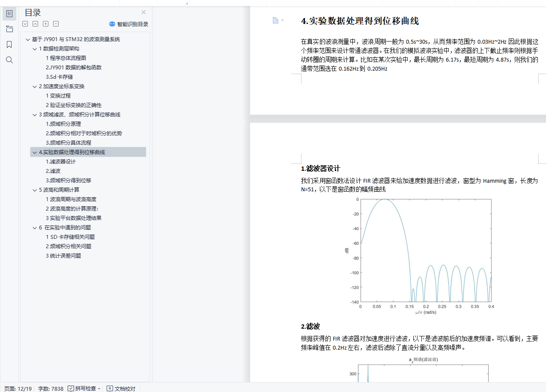This screenshot has width=546, height=392.
Task: Place the cursor in the paragraph starting 我们采用窗函数法设计
Action: tap(419, 185)
